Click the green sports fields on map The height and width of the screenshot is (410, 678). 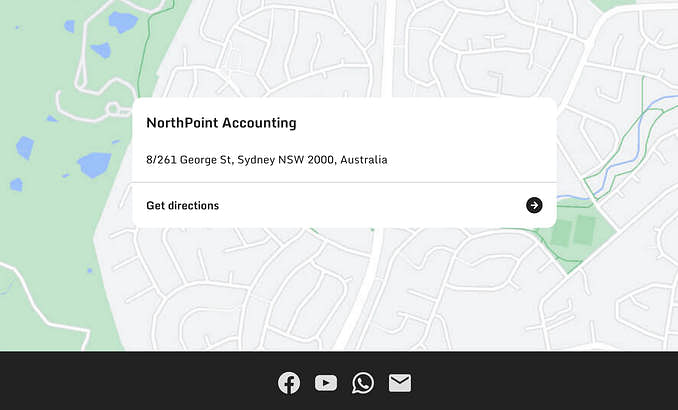click(x=571, y=233)
